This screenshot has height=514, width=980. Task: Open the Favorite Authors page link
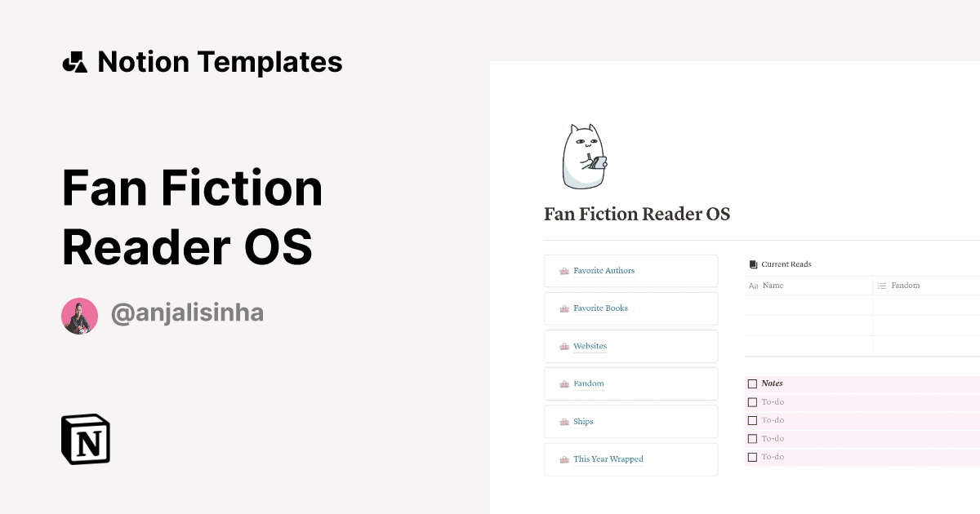click(603, 270)
